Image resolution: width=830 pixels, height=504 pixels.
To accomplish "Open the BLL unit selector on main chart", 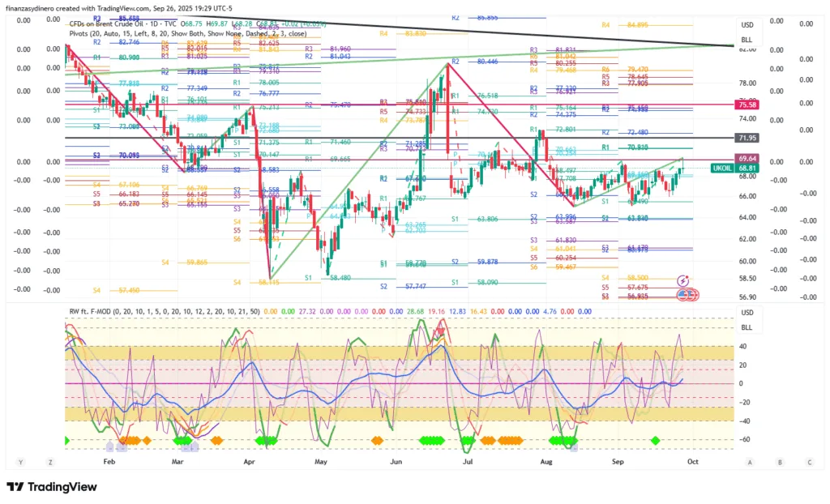I will click(747, 39).
